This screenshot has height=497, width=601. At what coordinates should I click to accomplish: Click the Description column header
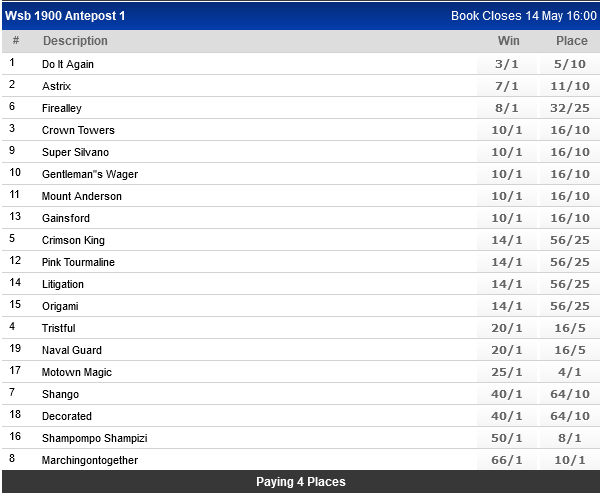pyautogui.click(x=75, y=41)
